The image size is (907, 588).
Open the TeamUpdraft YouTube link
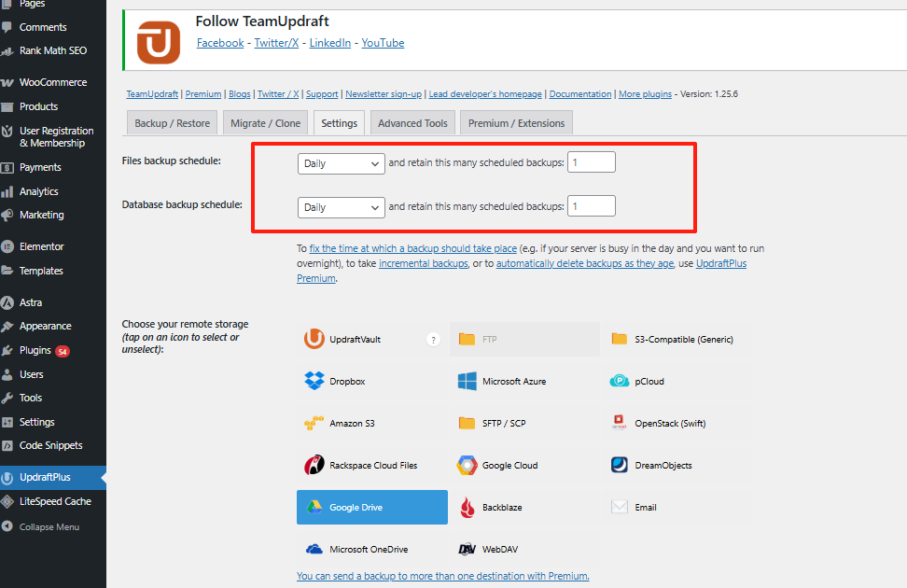tap(383, 43)
